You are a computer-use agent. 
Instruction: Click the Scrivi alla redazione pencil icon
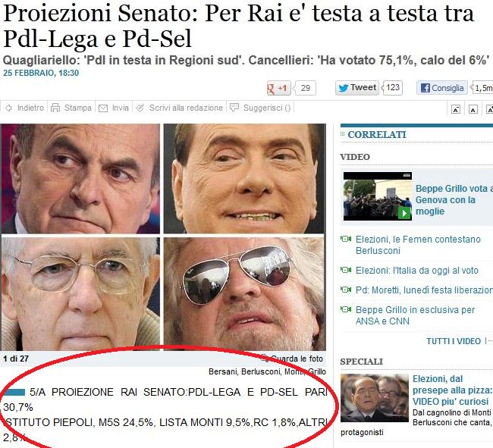140,108
